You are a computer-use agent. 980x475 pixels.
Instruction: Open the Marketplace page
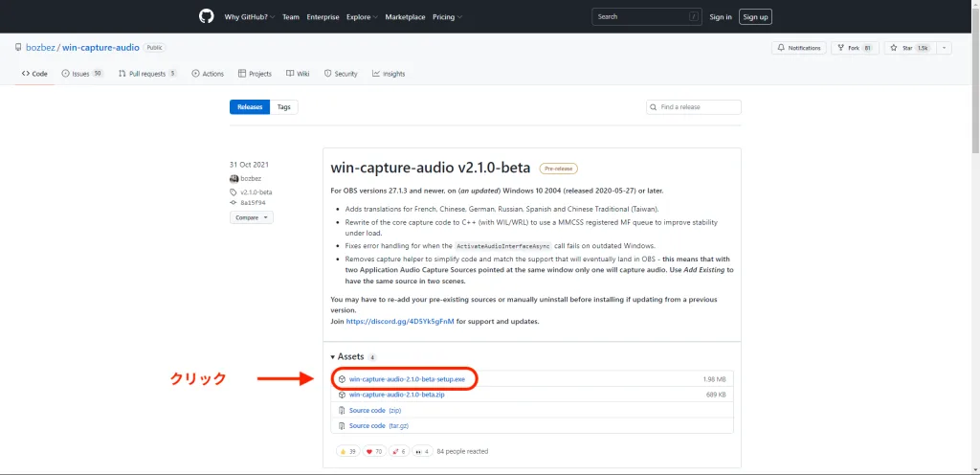[x=406, y=17]
